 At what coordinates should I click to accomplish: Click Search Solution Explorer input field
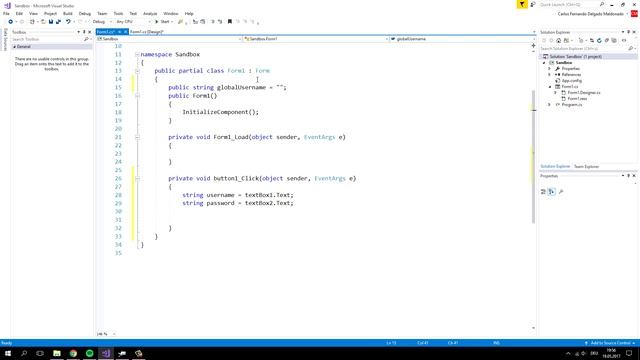click(x=584, y=49)
